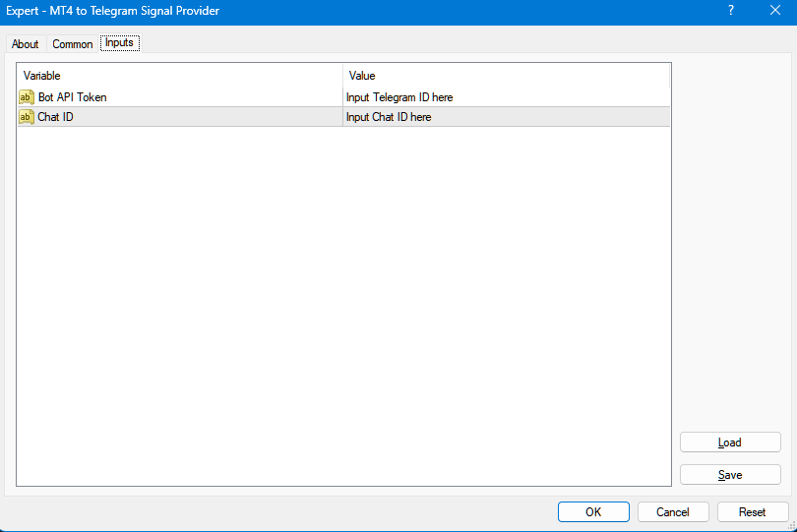Click the dialog title 'Expert - MT4 to Telegram Signal Provider'
The width and height of the screenshot is (797, 532).
[x=113, y=11]
